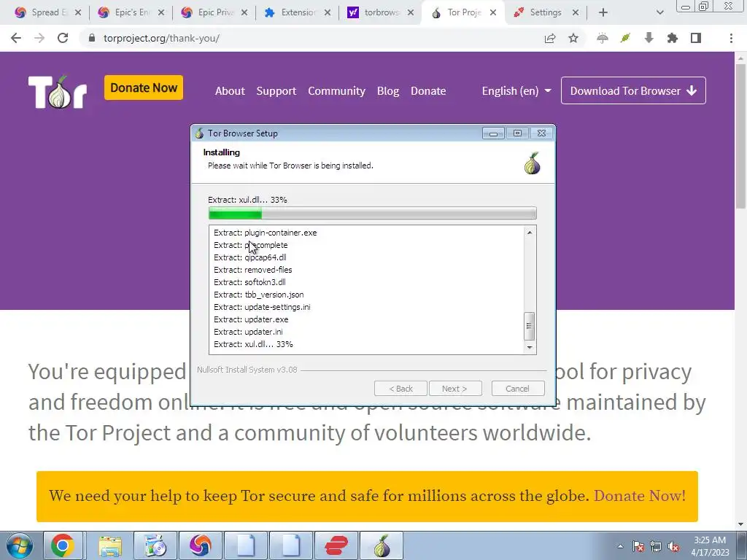Open the Blog nav link

pos(388,90)
